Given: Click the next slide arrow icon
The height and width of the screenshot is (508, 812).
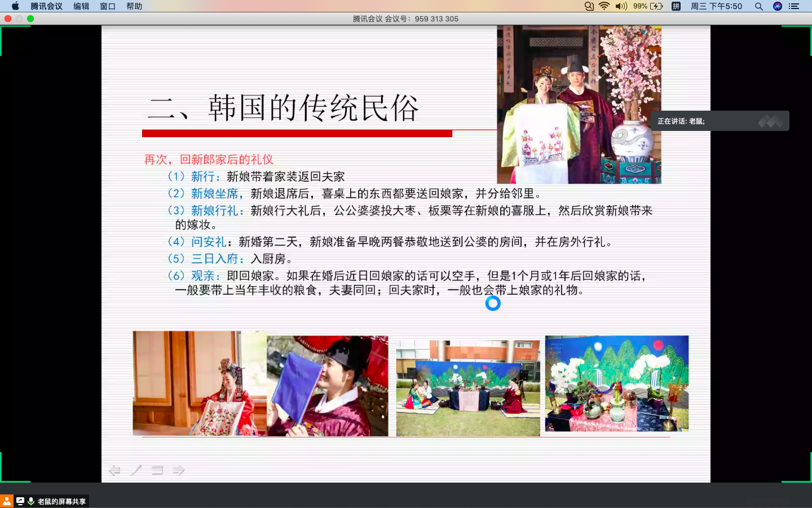Looking at the screenshot, I should pyautogui.click(x=179, y=470).
